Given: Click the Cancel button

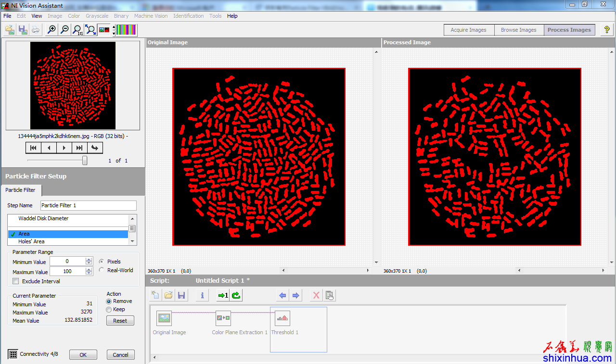Looking at the screenshot, I should [121, 355].
